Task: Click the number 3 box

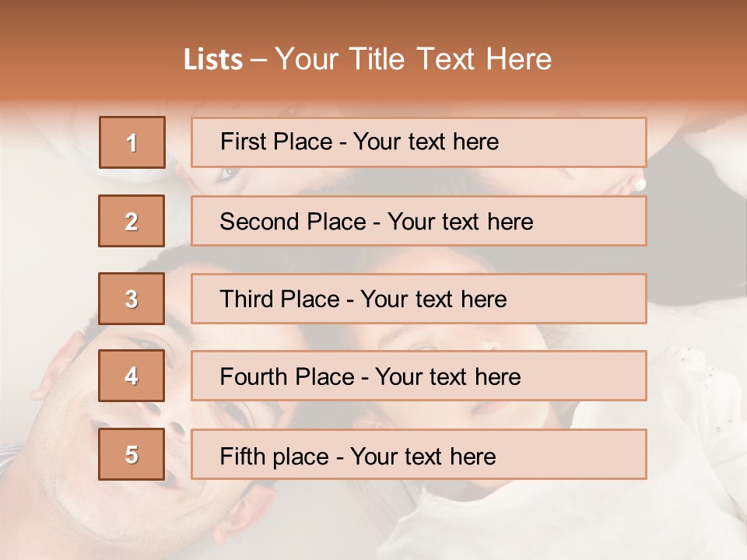Action: coord(132,299)
